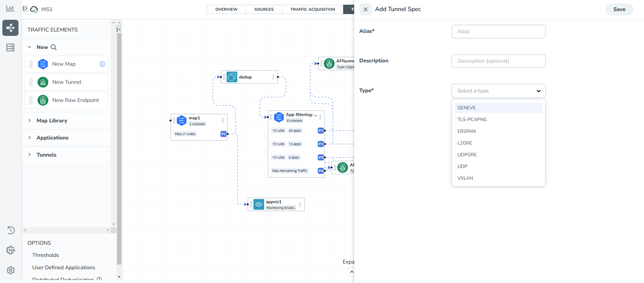Open the dedup node kebab menu
Screen dimensions: 644x283
click(x=273, y=77)
